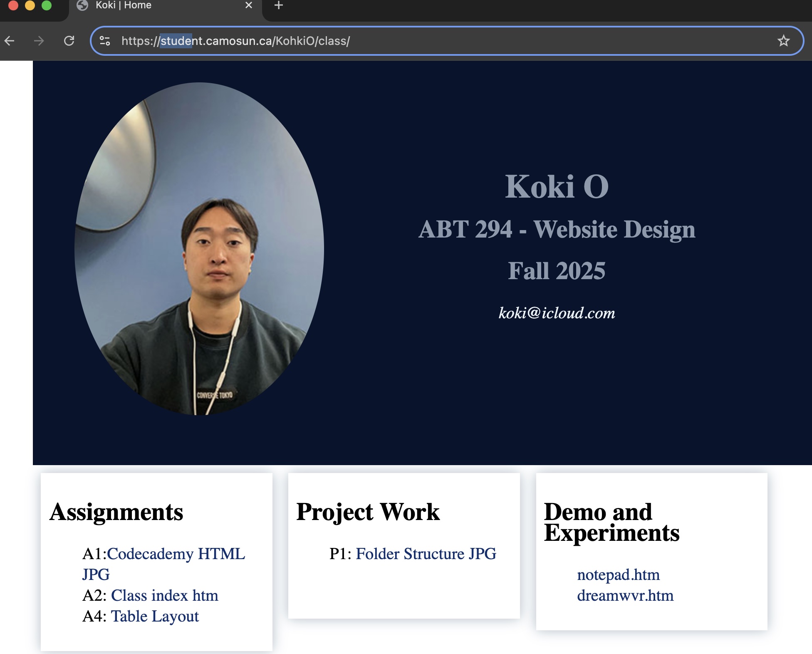Click the Koki O heading text
812x654 pixels.
(x=557, y=186)
